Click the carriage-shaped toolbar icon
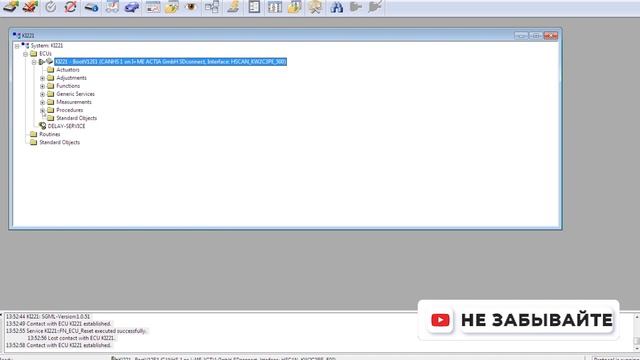Screen dimensions: 640x360 (x=112, y=7)
